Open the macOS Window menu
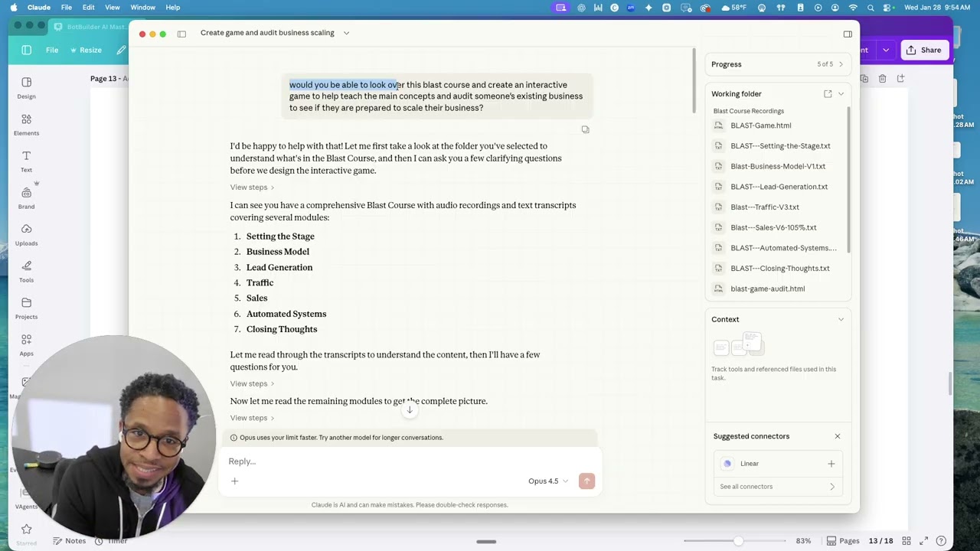980x551 pixels. (x=143, y=8)
